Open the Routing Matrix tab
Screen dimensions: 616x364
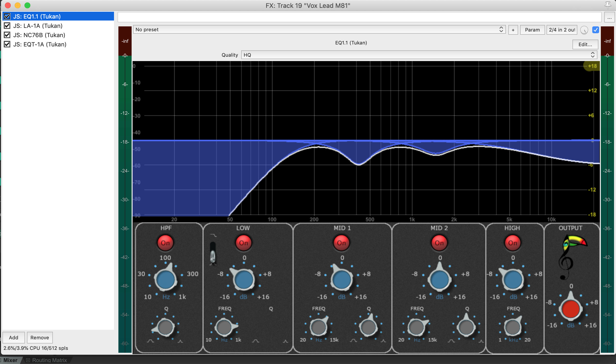[x=49, y=360]
